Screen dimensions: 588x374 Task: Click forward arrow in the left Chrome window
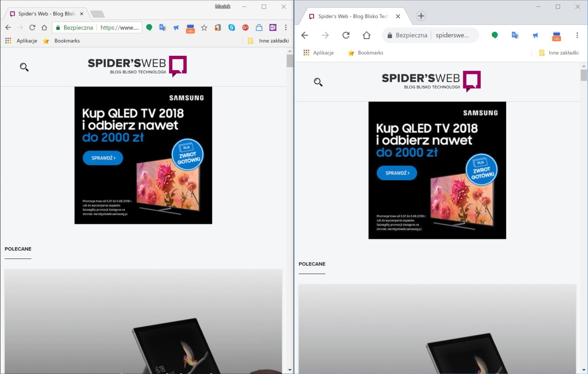20,27
